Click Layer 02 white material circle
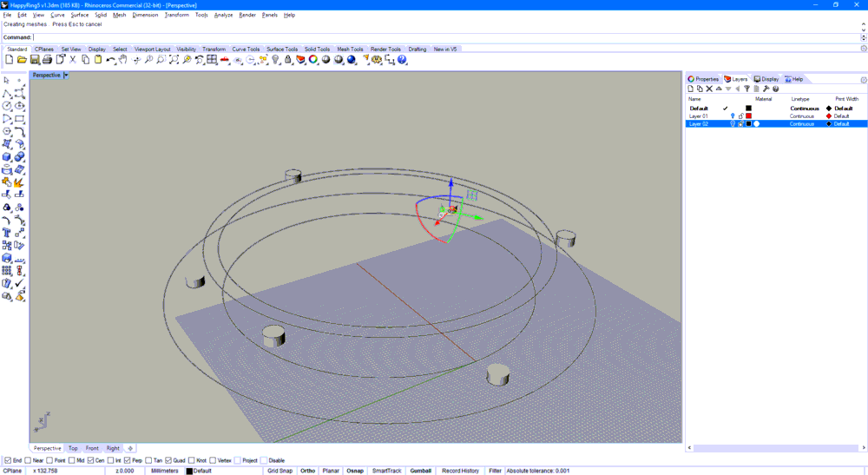868x475 pixels. point(757,124)
